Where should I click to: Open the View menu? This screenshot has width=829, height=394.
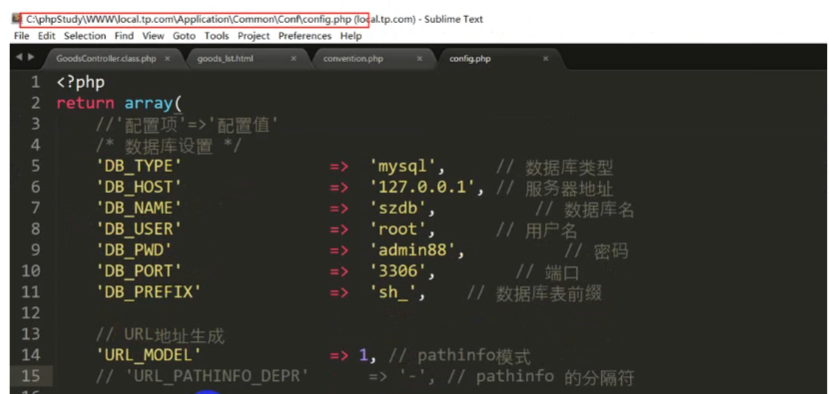point(153,36)
